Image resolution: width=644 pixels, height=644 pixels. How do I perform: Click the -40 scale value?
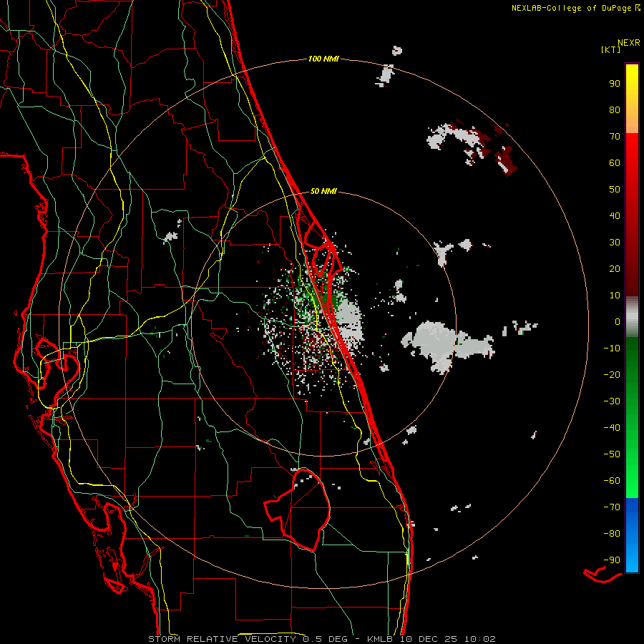612,428
